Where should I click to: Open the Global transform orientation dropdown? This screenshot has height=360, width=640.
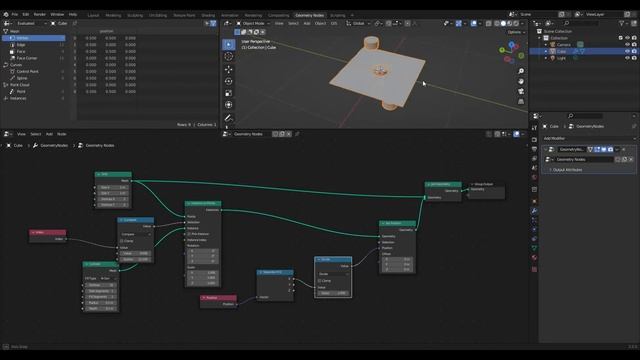(x=358, y=24)
